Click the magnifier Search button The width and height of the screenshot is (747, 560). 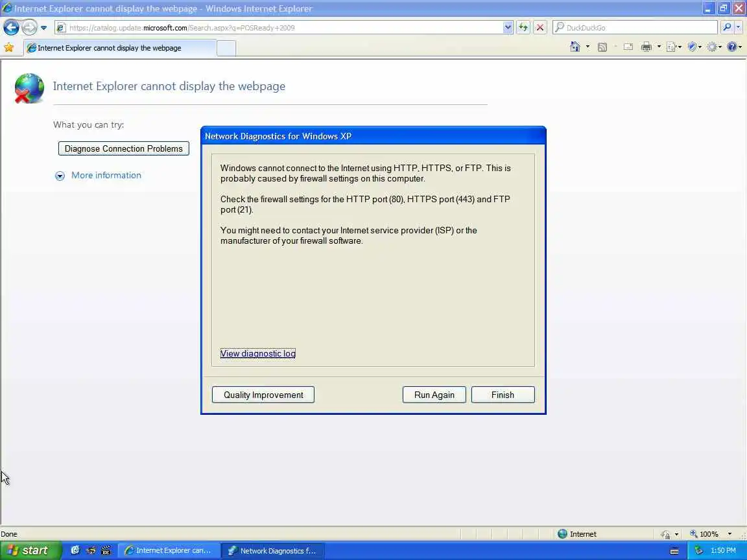point(727,28)
